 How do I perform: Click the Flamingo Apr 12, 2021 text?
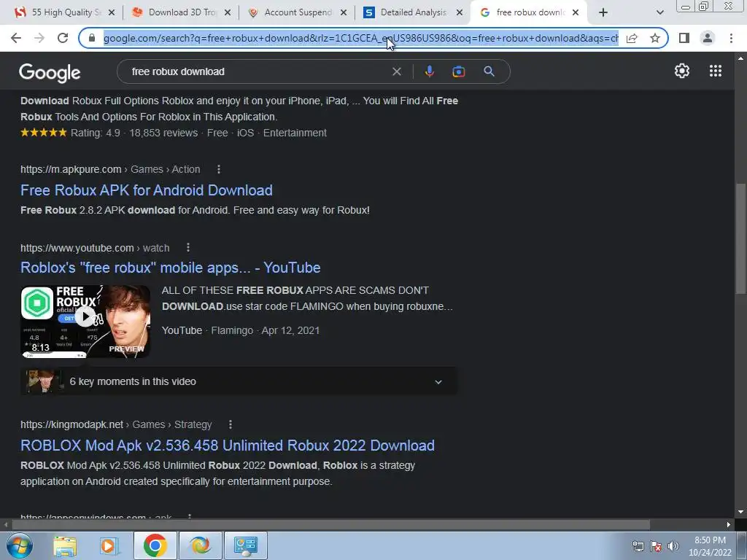click(x=266, y=330)
